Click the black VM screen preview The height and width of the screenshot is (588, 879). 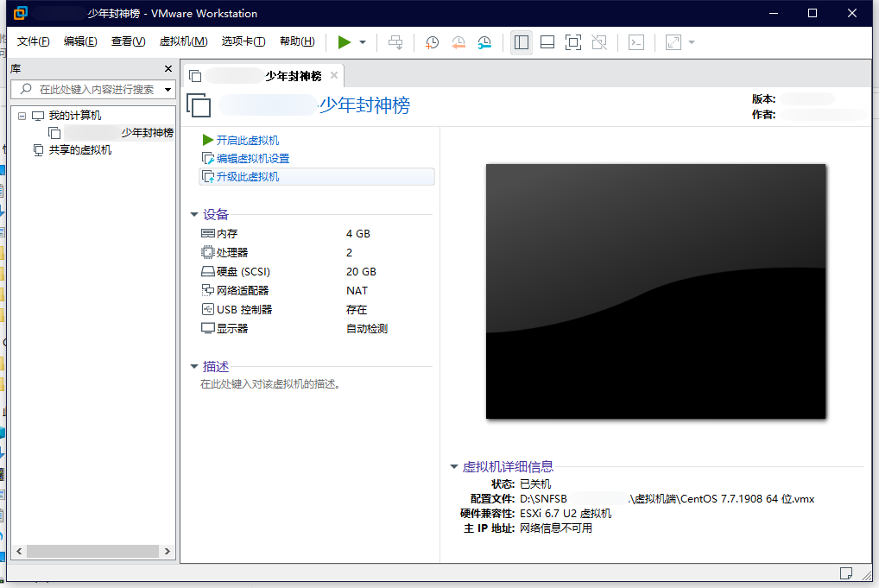(655, 291)
